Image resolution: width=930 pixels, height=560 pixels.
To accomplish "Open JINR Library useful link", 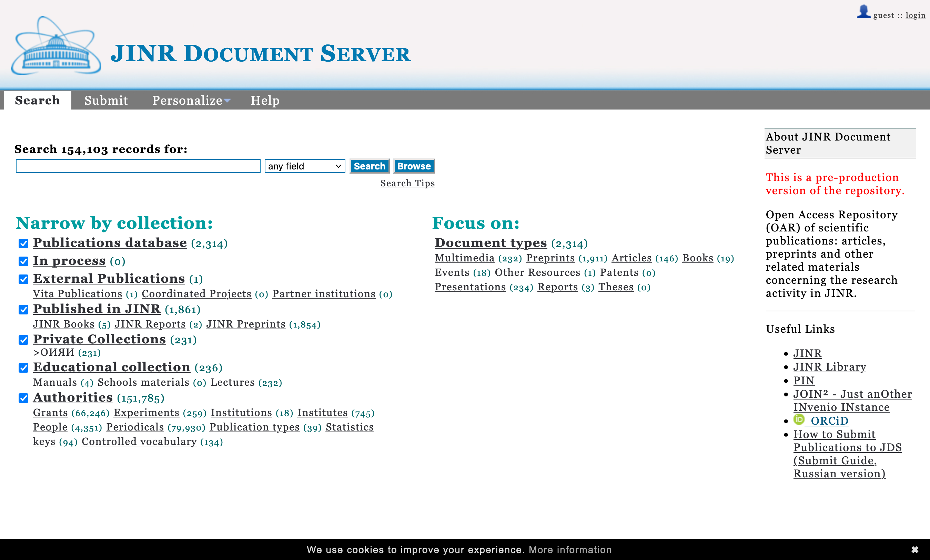I will point(830,367).
